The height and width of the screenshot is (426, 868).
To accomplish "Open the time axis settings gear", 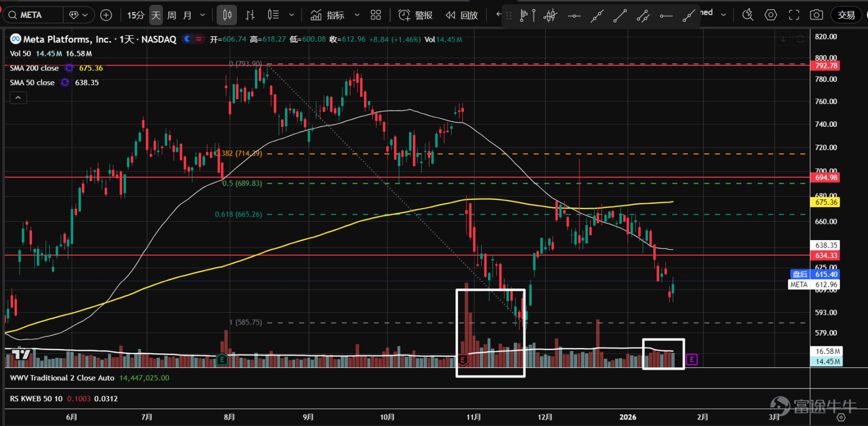I will point(841,417).
